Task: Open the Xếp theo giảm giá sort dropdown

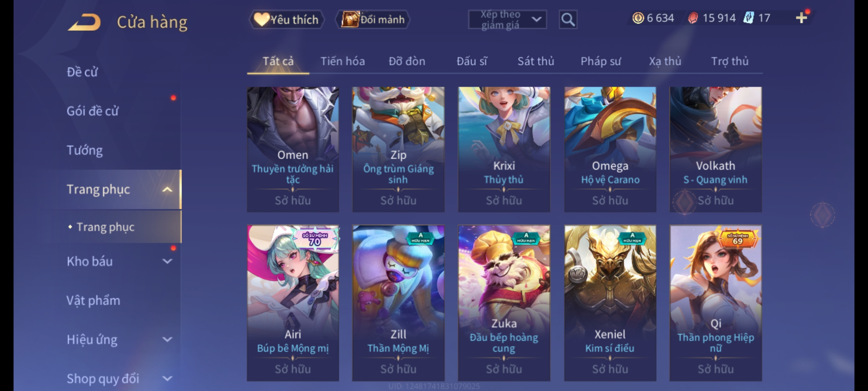Action: coord(507,20)
